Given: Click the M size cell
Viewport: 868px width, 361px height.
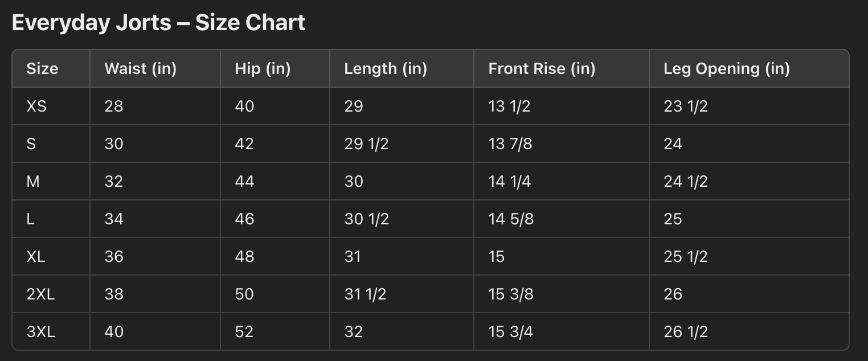Looking at the screenshot, I should 33,181.
